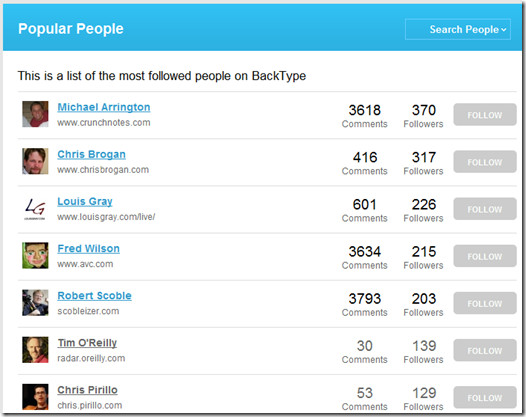
Task: Follow Louis Gray
Action: tap(485, 209)
